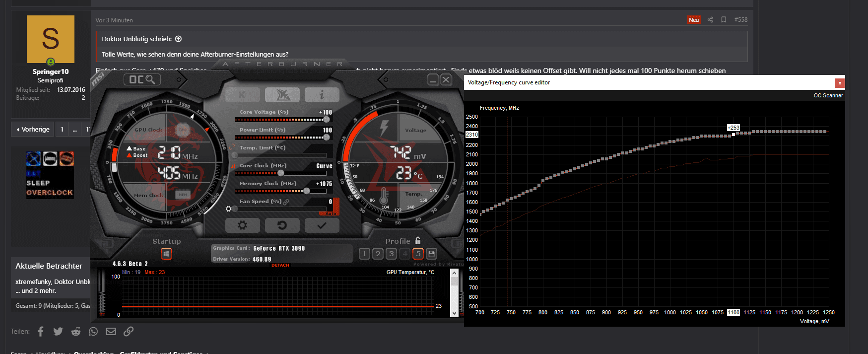Close the Afterburner window
Image resolution: width=868 pixels, height=354 pixels.
(446, 80)
